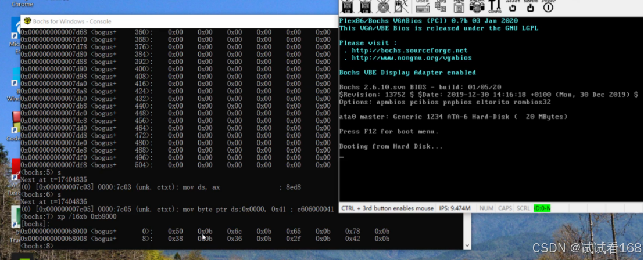Screen dimensions: 644x260
Task: Click the 'xp /16xb 0xb8000' command
Action: point(87,216)
